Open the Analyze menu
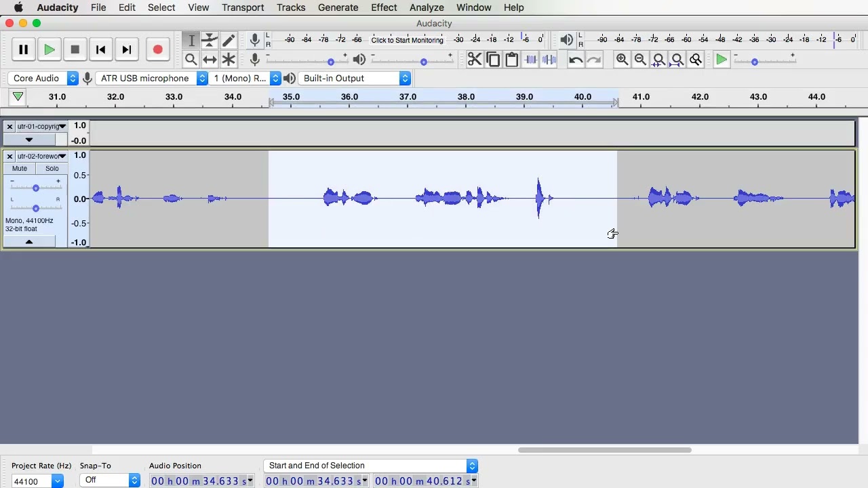The image size is (868, 488). coord(427,7)
